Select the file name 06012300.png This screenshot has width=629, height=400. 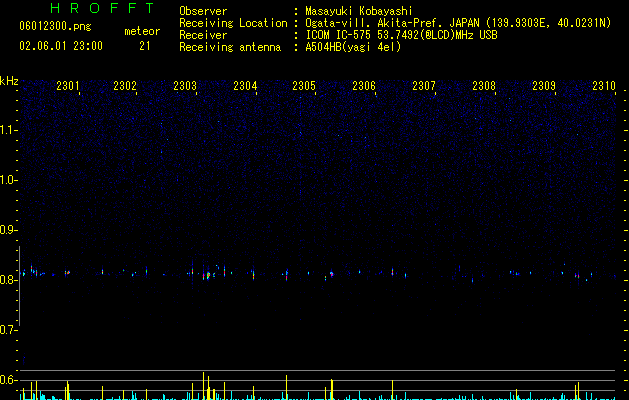click(x=55, y=27)
